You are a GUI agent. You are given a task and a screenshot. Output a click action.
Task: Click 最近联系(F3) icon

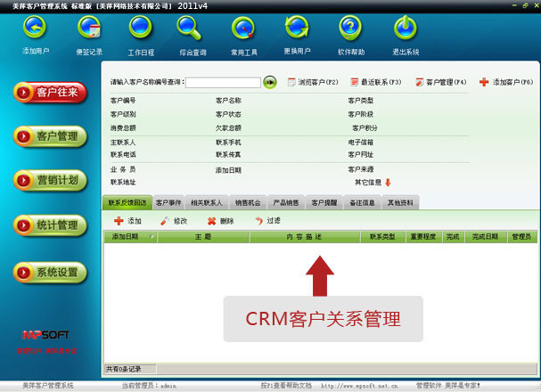click(355, 82)
